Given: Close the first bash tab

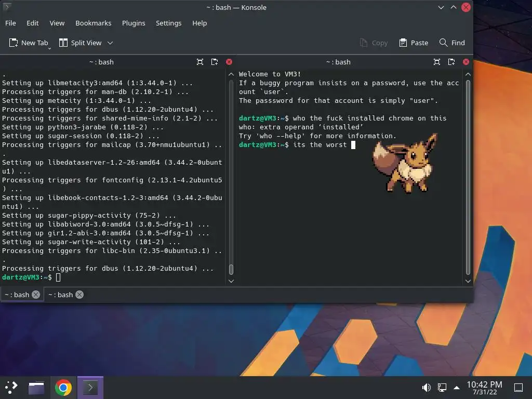Looking at the screenshot, I should click(x=36, y=295).
